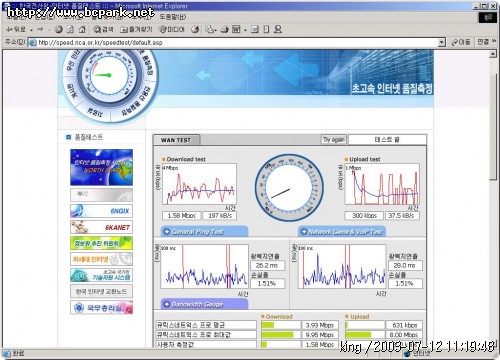Click the Try again button

coord(334,139)
